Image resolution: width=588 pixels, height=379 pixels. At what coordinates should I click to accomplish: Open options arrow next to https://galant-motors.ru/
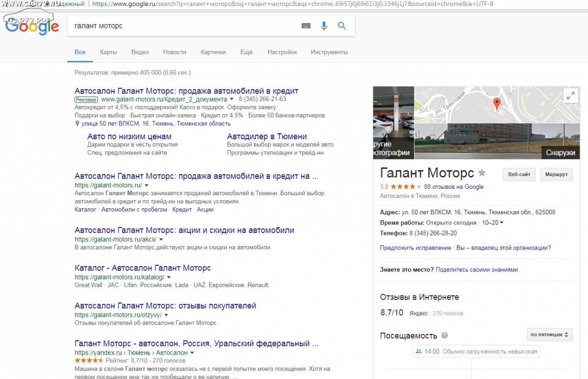click(147, 185)
